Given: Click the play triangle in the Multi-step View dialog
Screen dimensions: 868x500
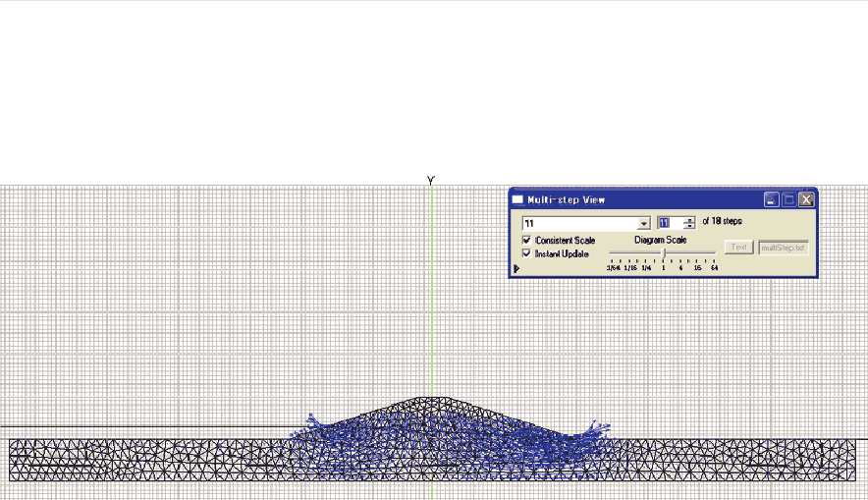Looking at the screenshot, I should pyautogui.click(x=516, y=268).
